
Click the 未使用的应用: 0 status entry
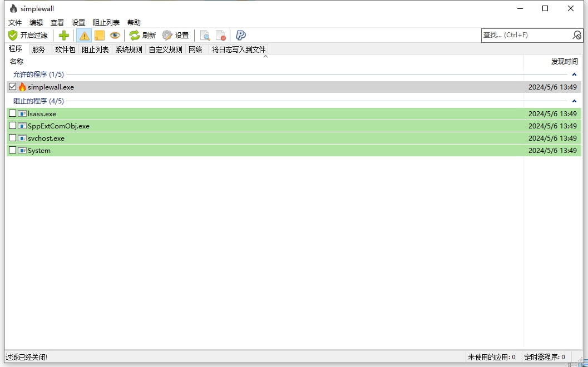tap(492, 357)
